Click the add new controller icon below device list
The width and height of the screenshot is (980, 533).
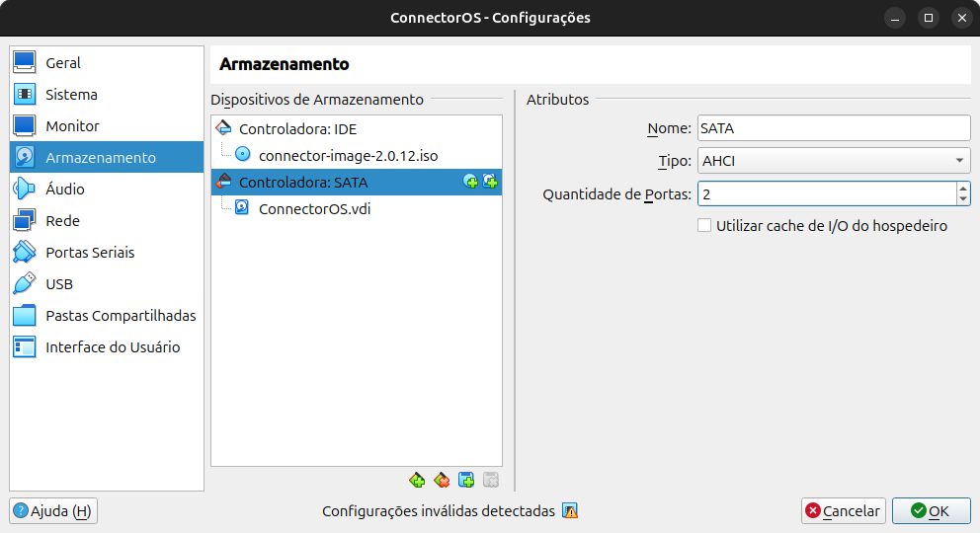point(417,480)
